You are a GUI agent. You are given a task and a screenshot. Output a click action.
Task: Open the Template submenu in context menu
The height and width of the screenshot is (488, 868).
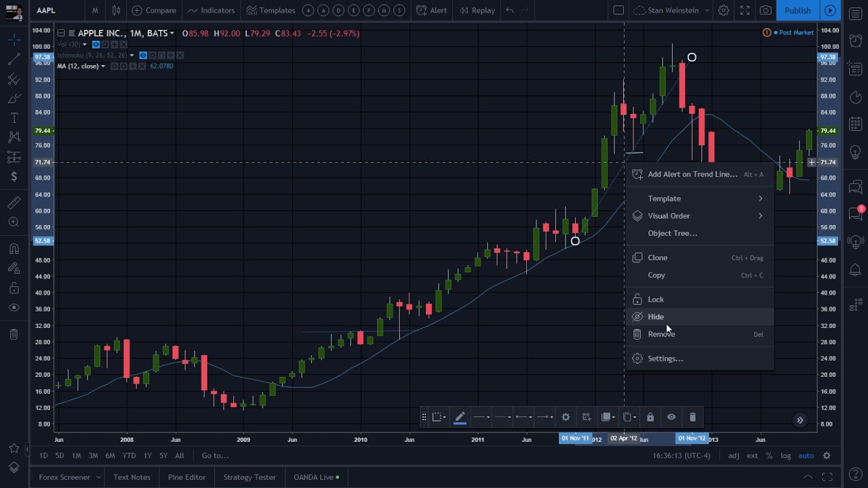pyautogui.click(x=699, y=199)
